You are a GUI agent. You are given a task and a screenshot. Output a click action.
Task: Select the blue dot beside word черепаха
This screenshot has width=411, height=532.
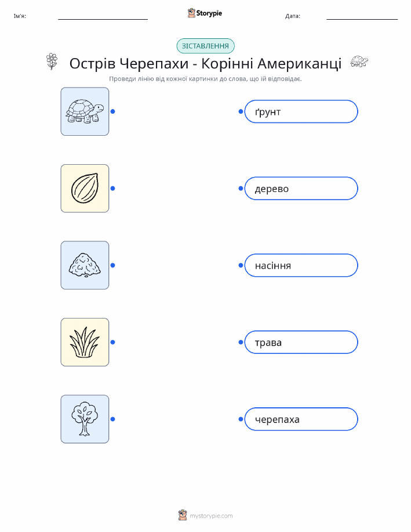pyautogui.click(x=241, y=419)
